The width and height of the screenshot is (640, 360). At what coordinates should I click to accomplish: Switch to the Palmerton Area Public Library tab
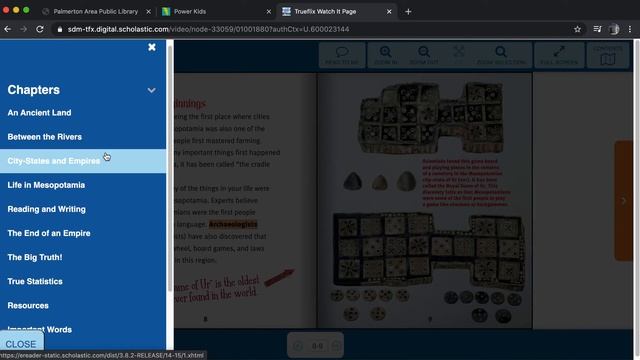(x=96, y=11)
